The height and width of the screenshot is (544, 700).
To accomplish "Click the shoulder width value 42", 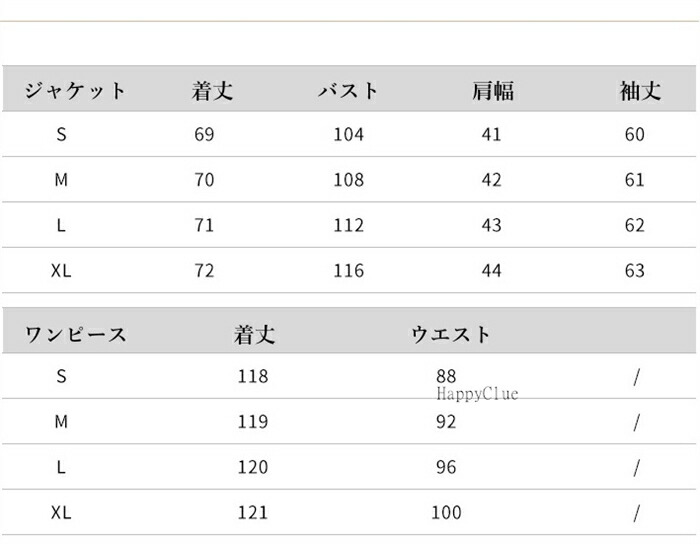I will [x=491, y=180].
